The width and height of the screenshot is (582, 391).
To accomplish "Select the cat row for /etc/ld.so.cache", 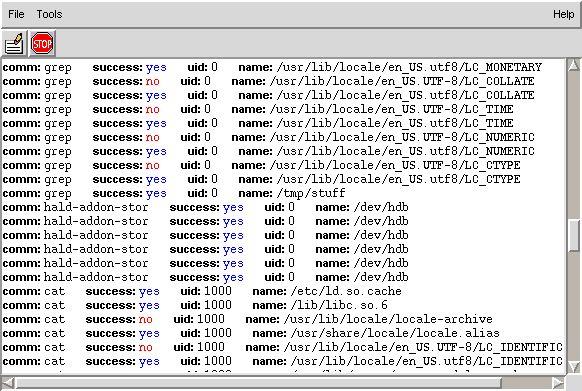I will point(202,291).
